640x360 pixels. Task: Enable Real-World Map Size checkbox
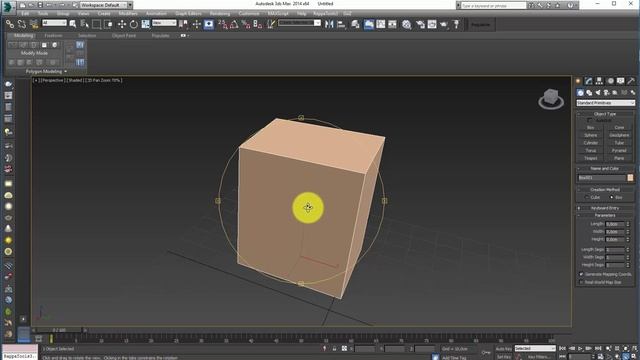(x=581, y=282)
